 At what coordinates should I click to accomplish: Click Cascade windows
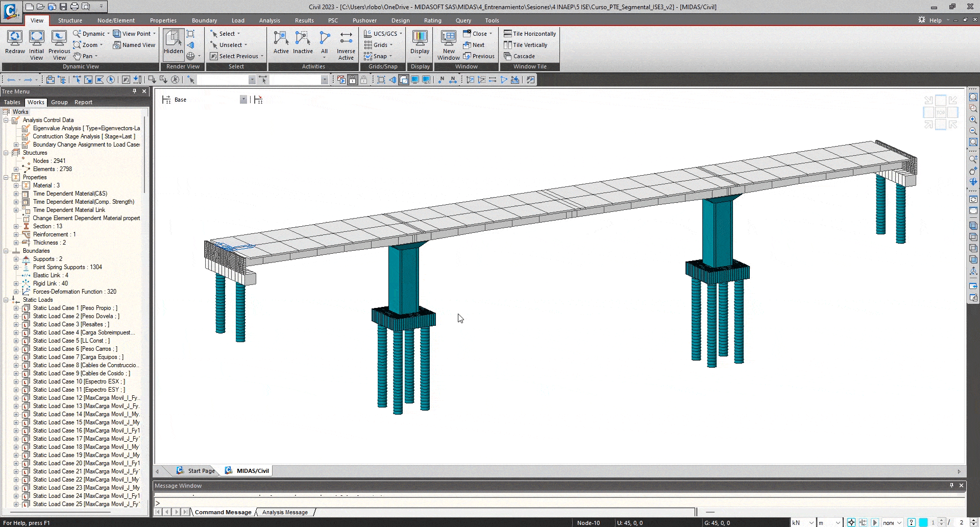[x=519, y=56]
